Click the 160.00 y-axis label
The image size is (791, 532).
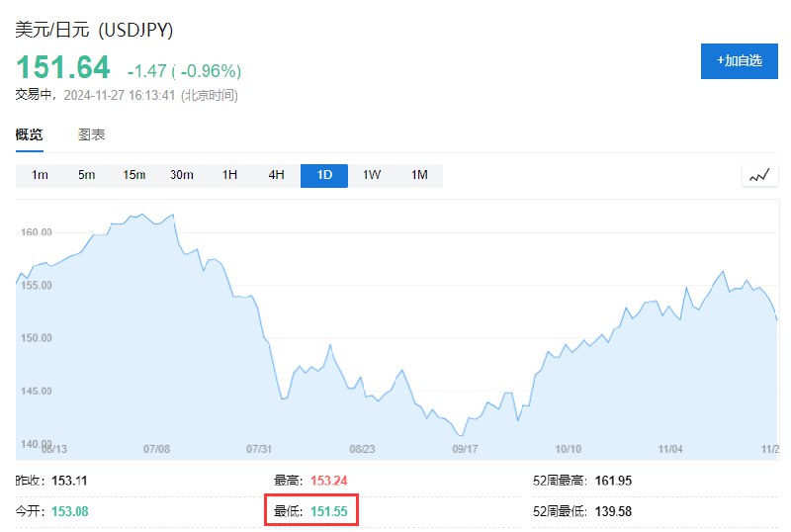[x=36, y=232]
